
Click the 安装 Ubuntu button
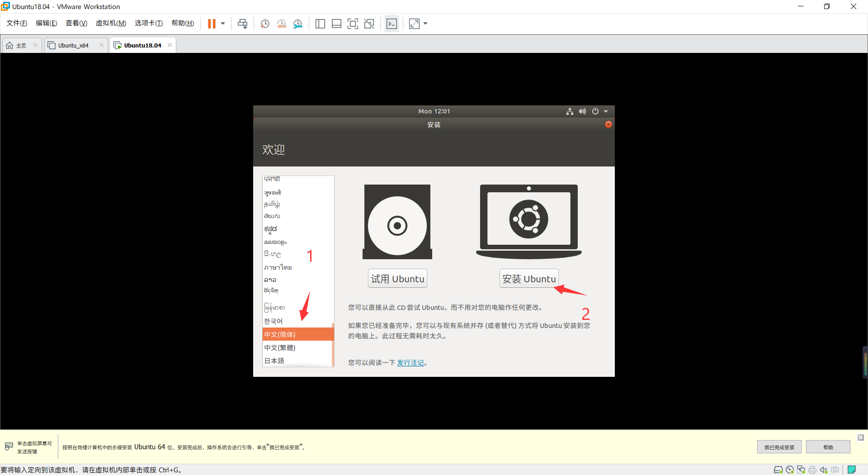pos(529,279)
